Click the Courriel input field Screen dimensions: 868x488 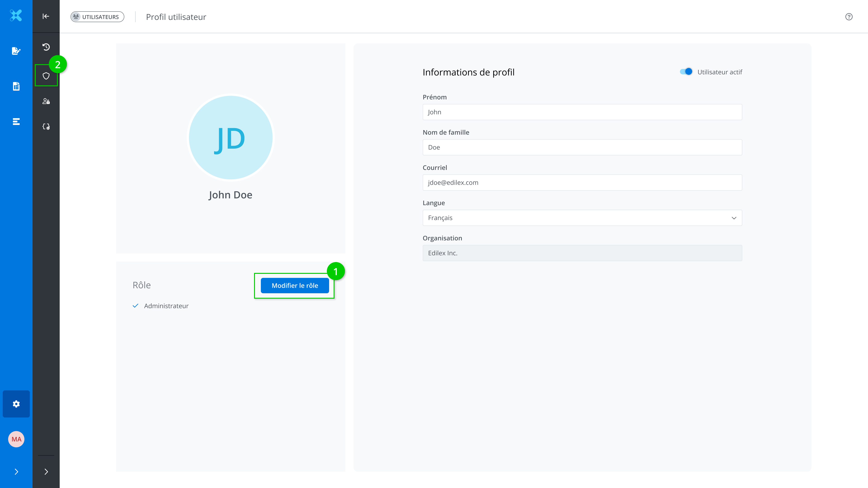tap(582, 183)
